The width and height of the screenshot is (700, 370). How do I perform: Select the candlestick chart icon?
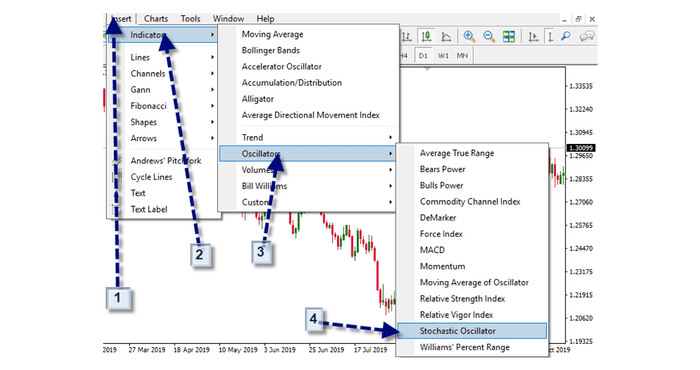pos(426,36)
